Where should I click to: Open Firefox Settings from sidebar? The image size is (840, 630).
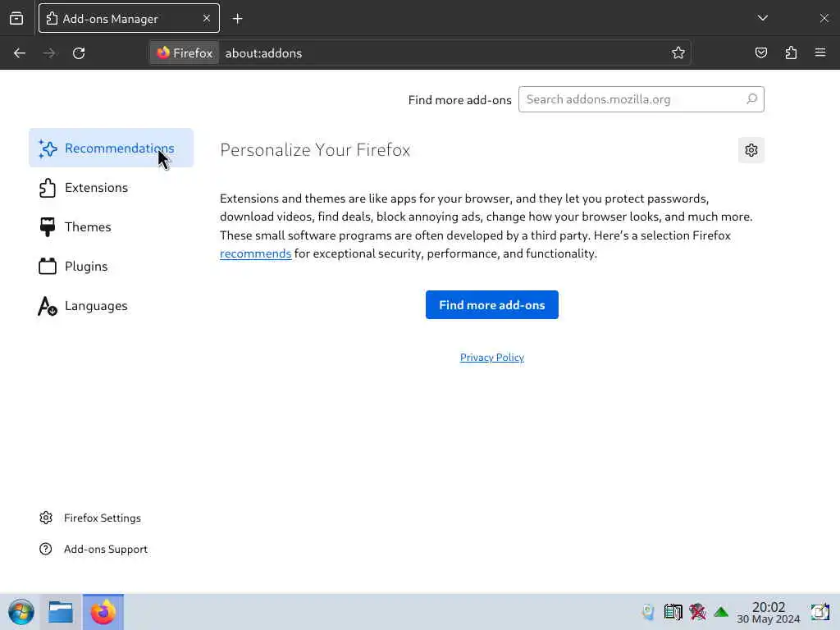point(90,518)
